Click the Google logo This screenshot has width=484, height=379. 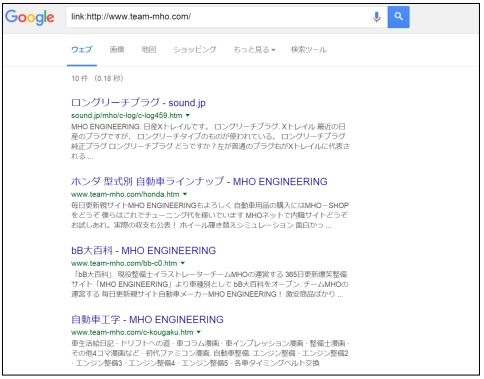click(x=30, y=17)
